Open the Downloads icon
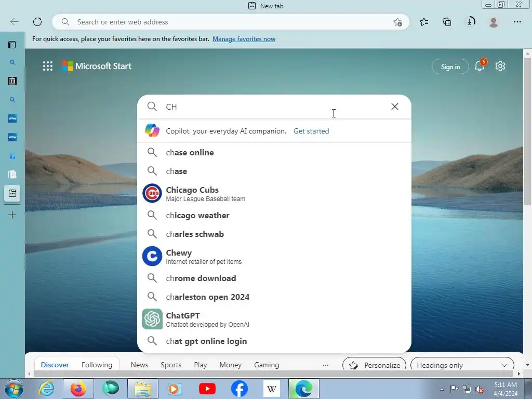This screenshot has width=532, height=399. coord(470,22)
